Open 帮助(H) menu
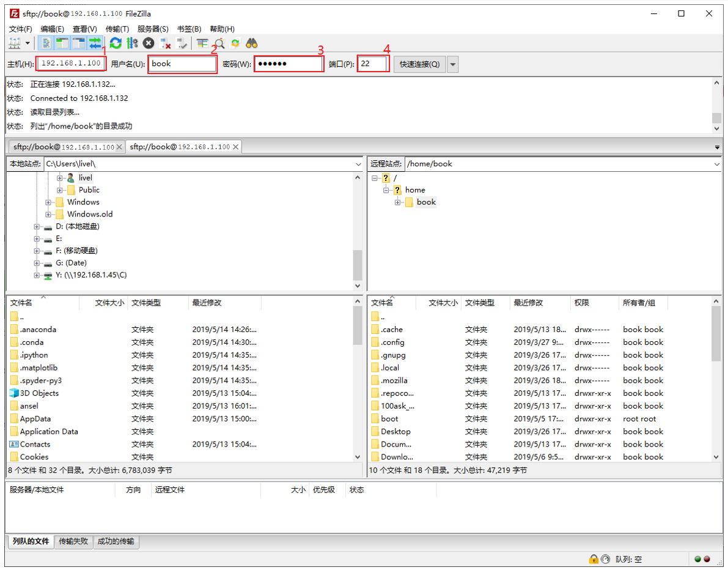Viewport: 728px width, 570px height. (222, 29)
